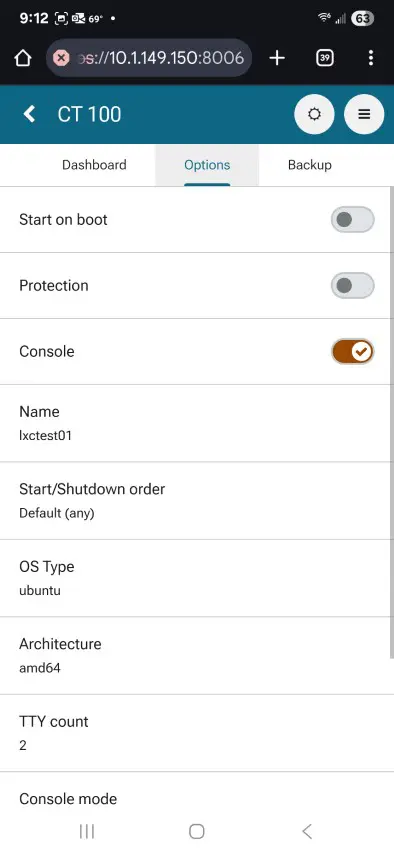394x854 pixels.
Task: Tap the browser home icon
Action: click(x=23, y=58)
